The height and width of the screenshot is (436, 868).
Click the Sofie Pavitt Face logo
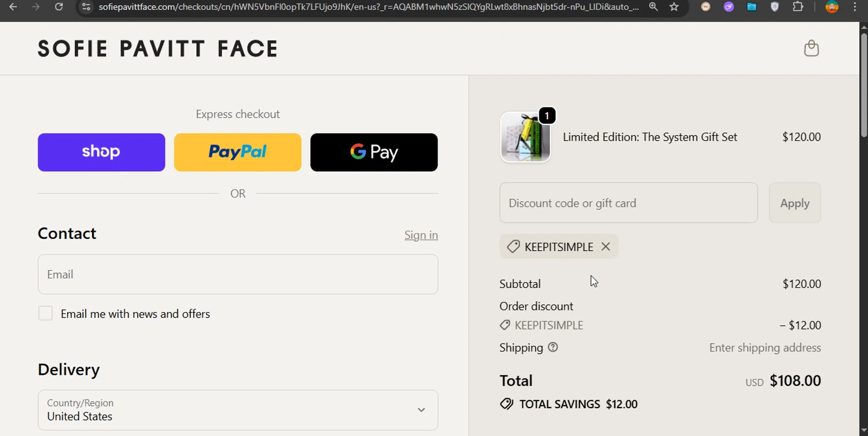(158, 49)
